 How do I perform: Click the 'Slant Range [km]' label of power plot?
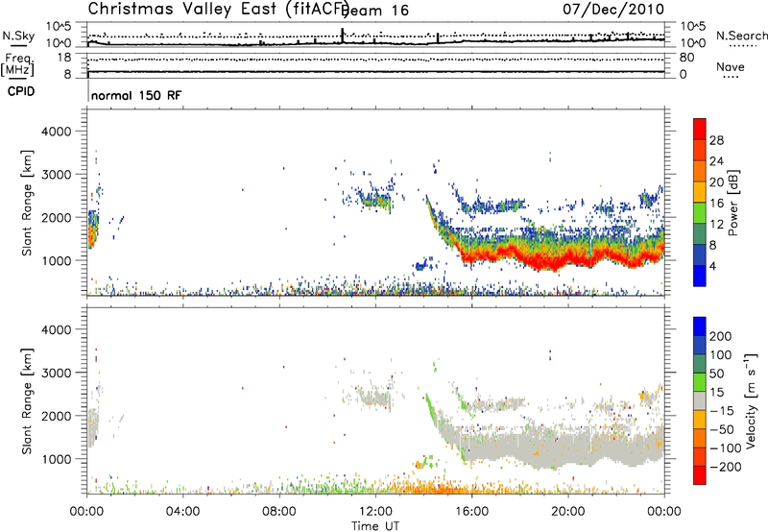(27, 203)
